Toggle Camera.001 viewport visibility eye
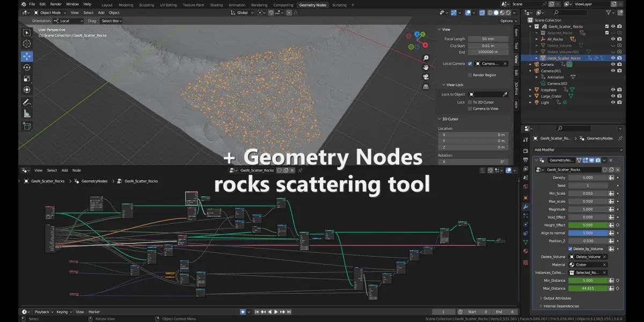Viewport: 644px width, 322px height. tap(613, 71)
